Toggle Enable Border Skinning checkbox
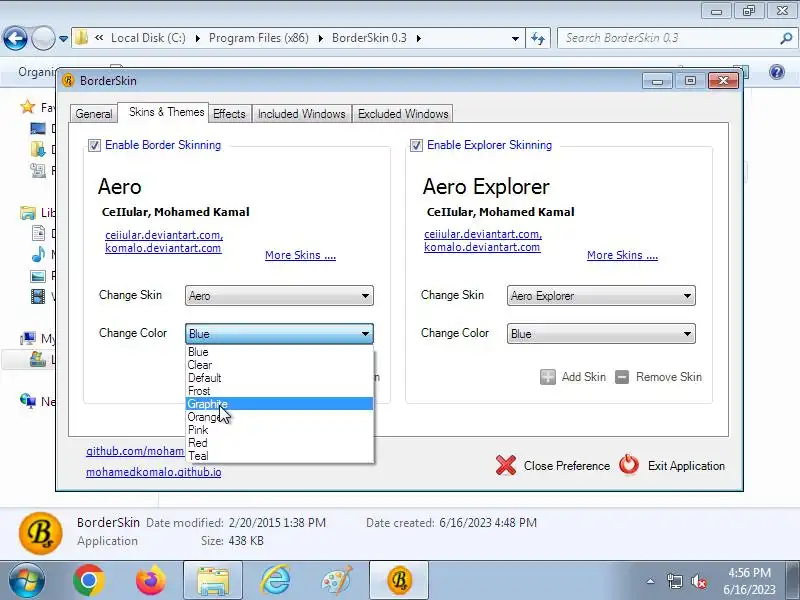 pyautogui.click(x=94, y=145)
